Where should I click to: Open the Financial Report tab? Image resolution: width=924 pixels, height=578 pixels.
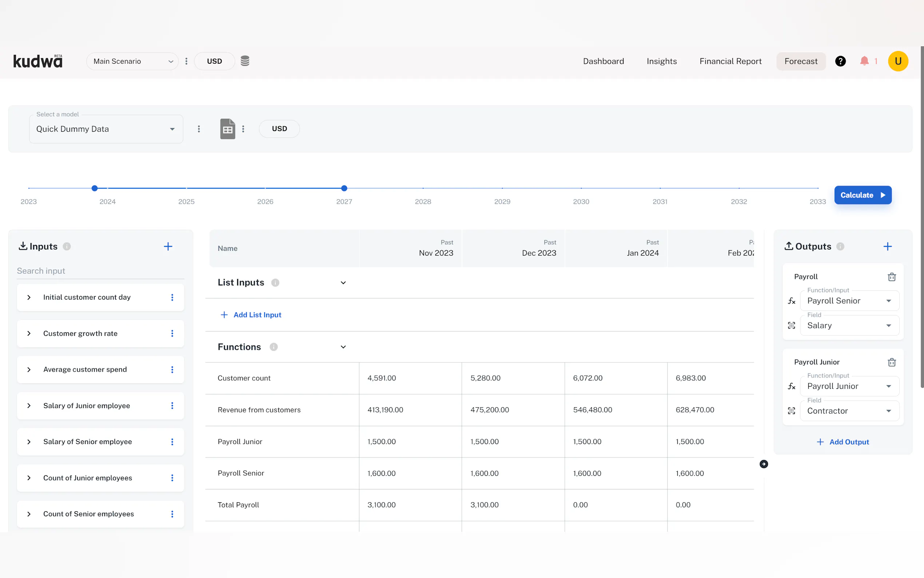(x=730, y=61)
